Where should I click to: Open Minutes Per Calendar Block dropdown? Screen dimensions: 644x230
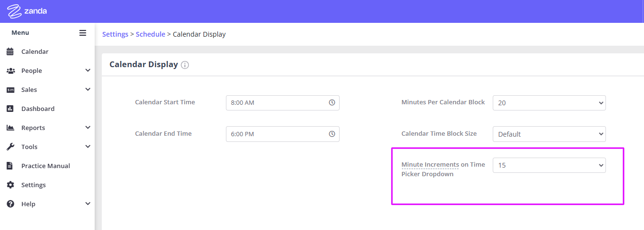coord(549,102)
